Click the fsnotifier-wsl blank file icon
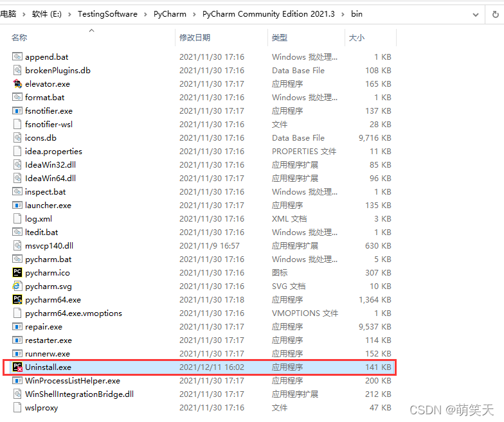504x422 pixels. click(17, 124)
